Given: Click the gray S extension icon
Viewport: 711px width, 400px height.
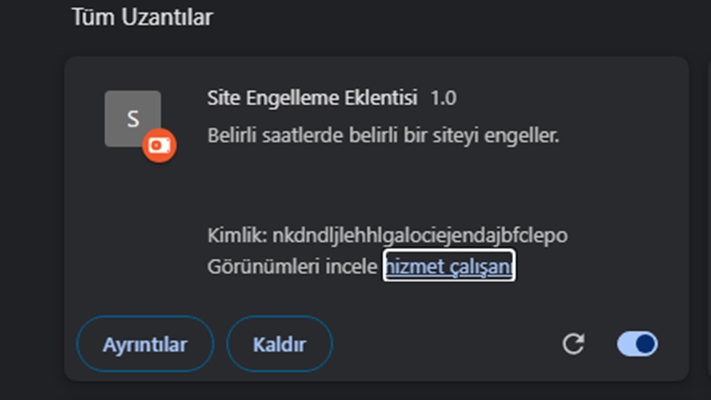Looking at the screenshot, I should [133, 118].
